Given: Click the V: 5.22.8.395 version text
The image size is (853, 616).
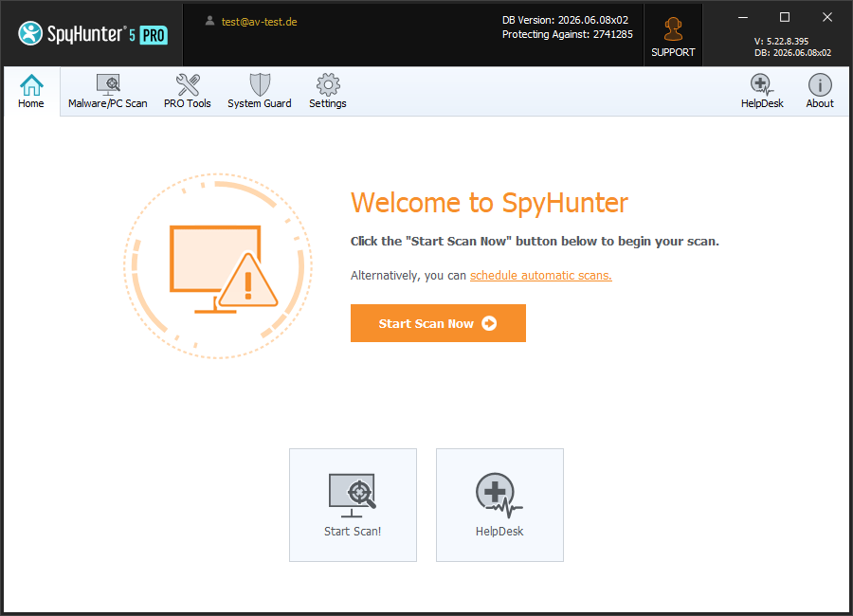Looking at the screenshot, I should tap(781, 42).
